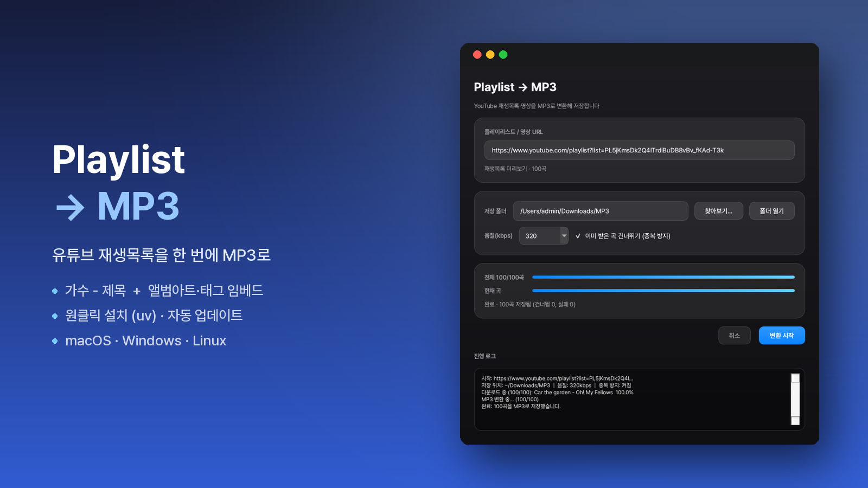Open the 320 kbps quality dropdown
Screen dimensions: 868x488
[x=544, y=236]
